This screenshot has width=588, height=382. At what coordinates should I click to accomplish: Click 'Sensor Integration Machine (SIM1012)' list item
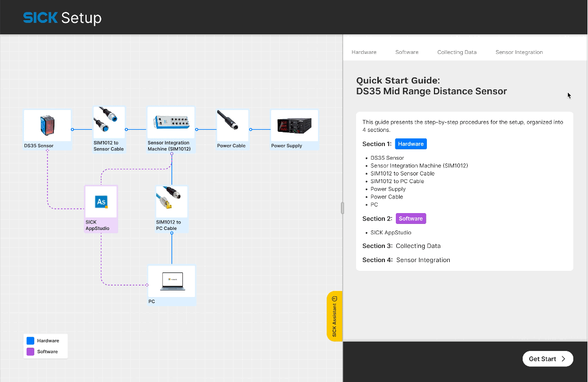click(x=419, y=166)
